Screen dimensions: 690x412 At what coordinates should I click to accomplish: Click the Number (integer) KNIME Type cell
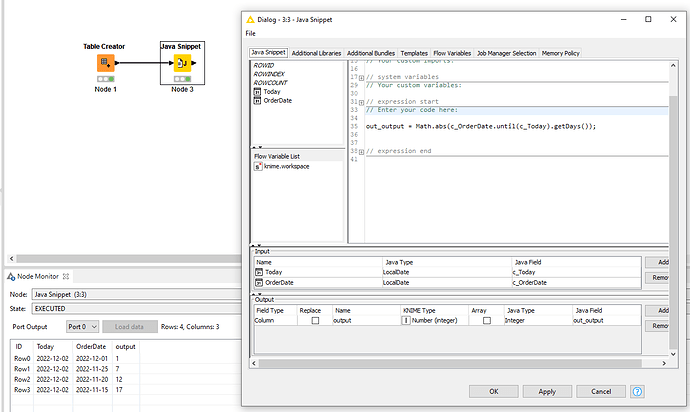[x=434, y=320]
